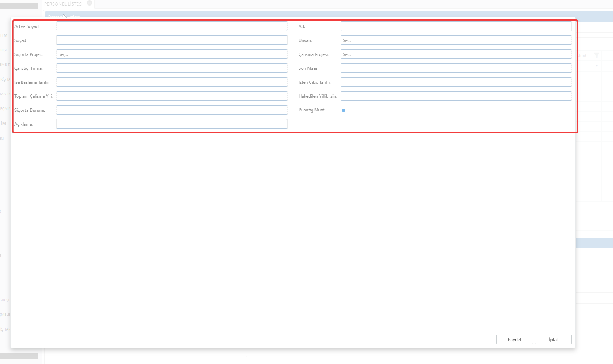Image resolution: width=613 pixels, height=364 pixels.
Task: Click the Açıklama text field
Action: pyautogui.click(x=172, y=124)
